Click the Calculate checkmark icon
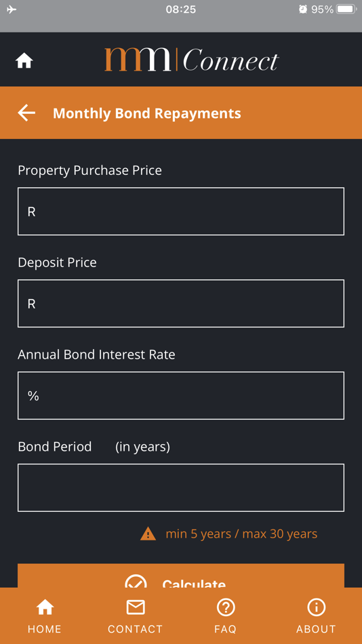 point(136,581)
